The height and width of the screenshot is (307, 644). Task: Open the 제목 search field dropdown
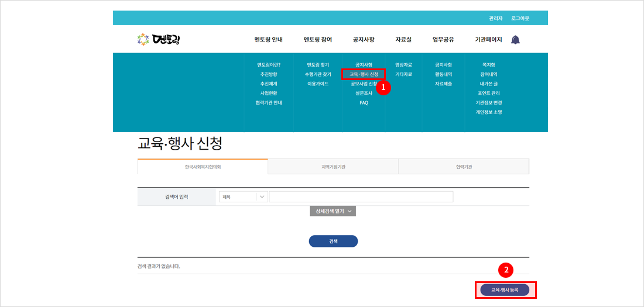click(243, 197)
